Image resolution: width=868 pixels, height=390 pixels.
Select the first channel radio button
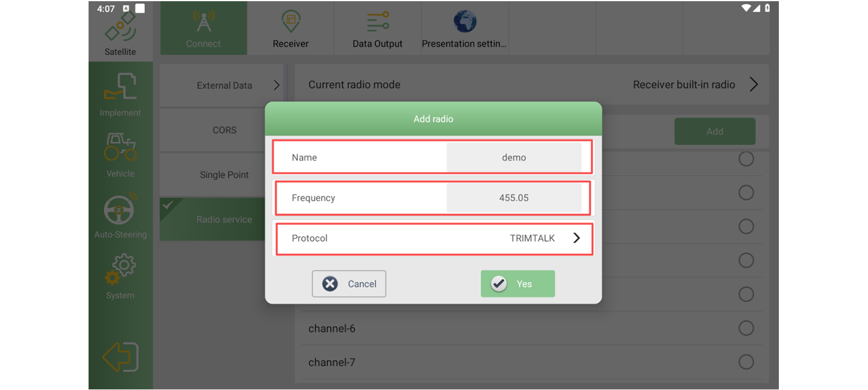746,159
